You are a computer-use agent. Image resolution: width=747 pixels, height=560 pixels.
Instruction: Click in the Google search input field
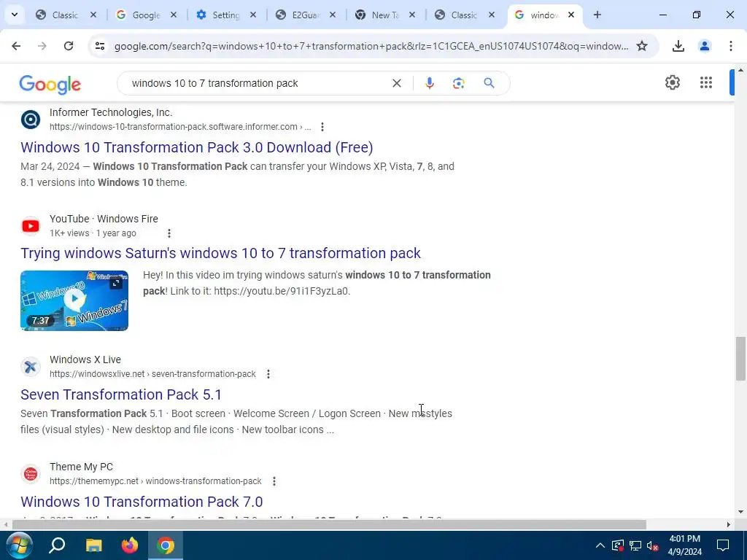point(258,83)
